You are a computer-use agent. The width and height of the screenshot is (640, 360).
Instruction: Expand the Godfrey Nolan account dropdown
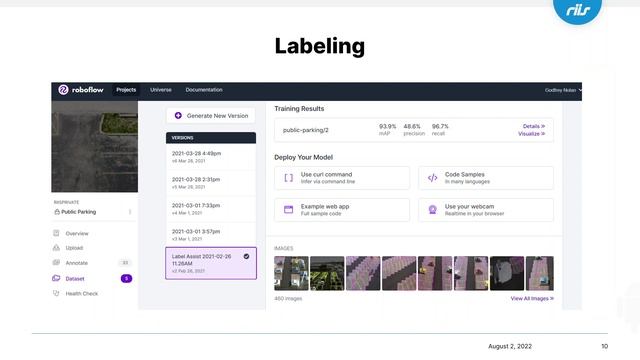(x=563, y=90)
